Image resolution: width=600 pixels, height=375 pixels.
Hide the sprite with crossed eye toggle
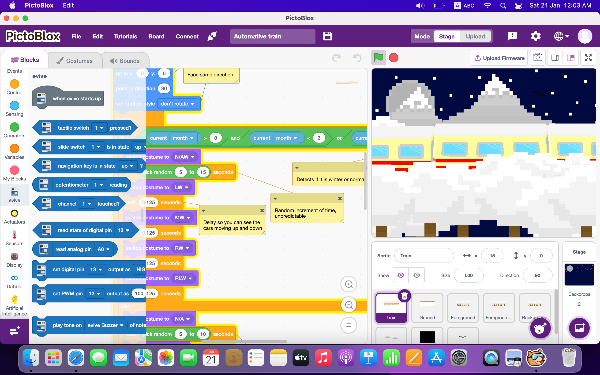tap(417, 275)
